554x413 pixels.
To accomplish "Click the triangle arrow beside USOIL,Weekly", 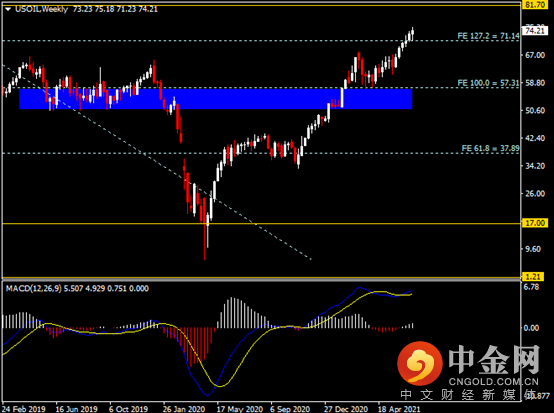I will [x=8, y=10].
